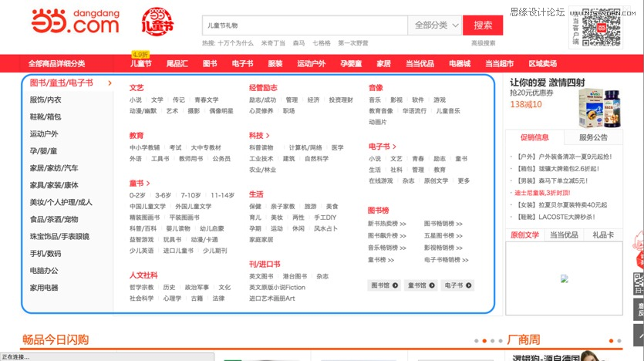Open the 青春文学 link
The width and height of the screenshot is (644, 361).
207,100
